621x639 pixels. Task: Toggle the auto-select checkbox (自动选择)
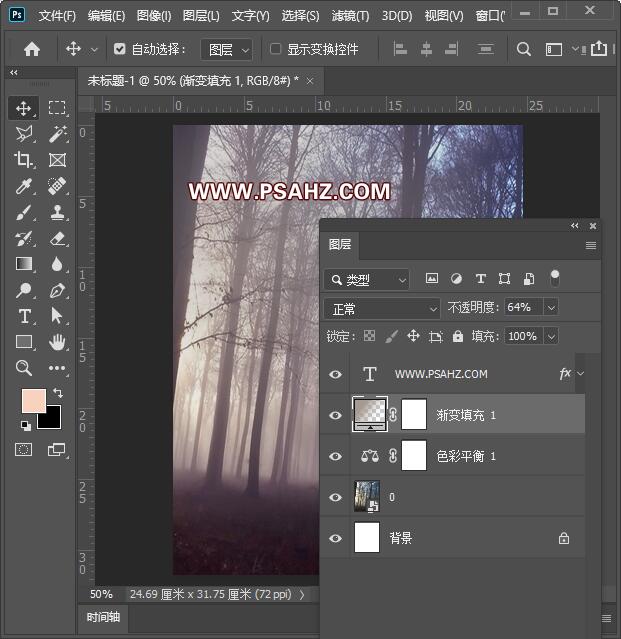pyautogui.click(x=119, y=49)
